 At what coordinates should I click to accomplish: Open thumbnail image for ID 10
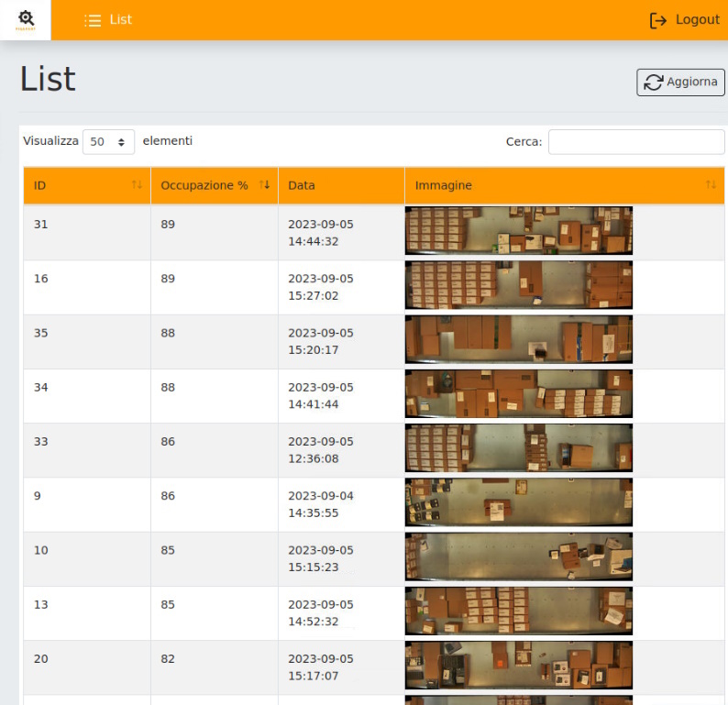click(519, 556)
